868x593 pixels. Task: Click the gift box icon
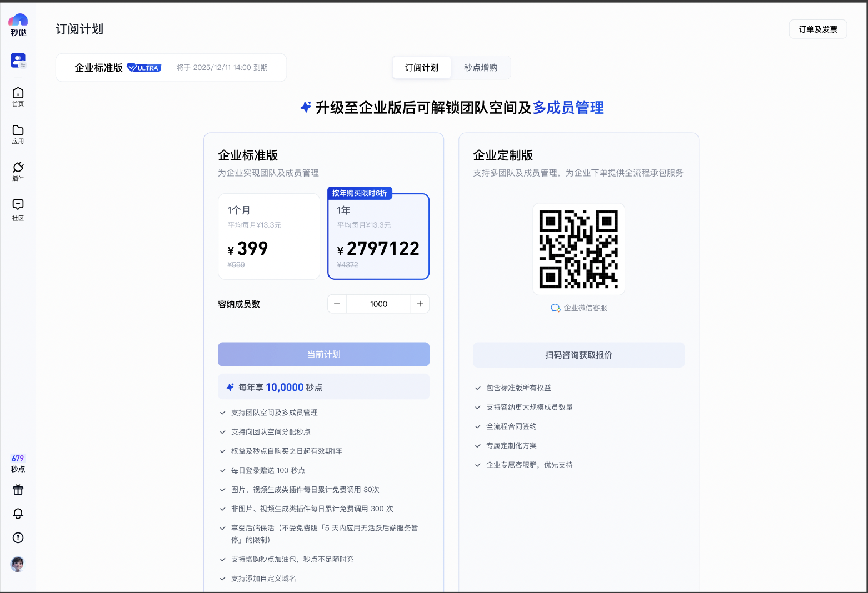pos(18,490)
